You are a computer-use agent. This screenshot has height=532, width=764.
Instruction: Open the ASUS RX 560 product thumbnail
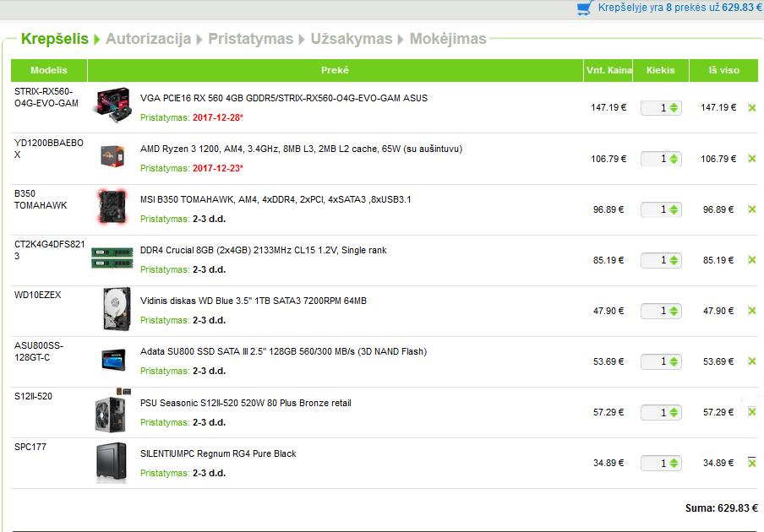point(113,106)
